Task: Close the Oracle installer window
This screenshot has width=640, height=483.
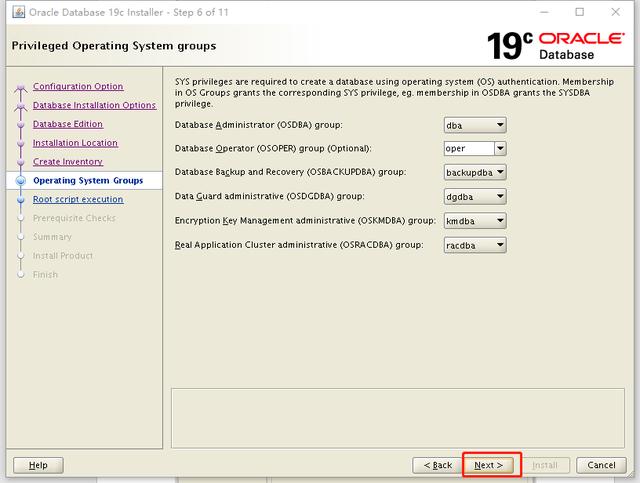Action: coord(616,12)
